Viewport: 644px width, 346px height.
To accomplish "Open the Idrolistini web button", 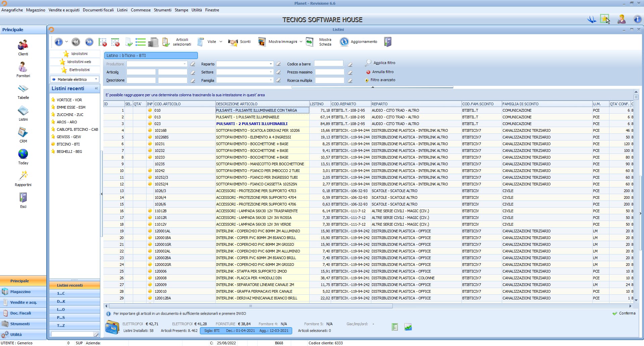I will 75,62.
